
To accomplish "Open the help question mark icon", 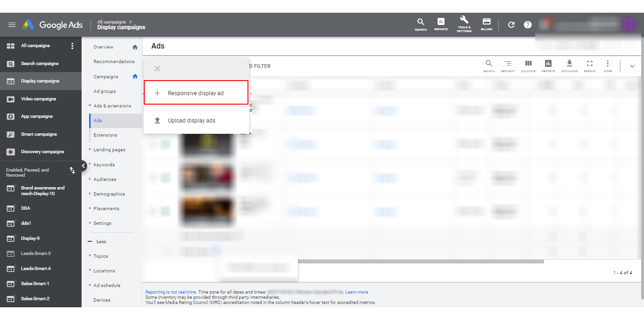I will [528, 25].
